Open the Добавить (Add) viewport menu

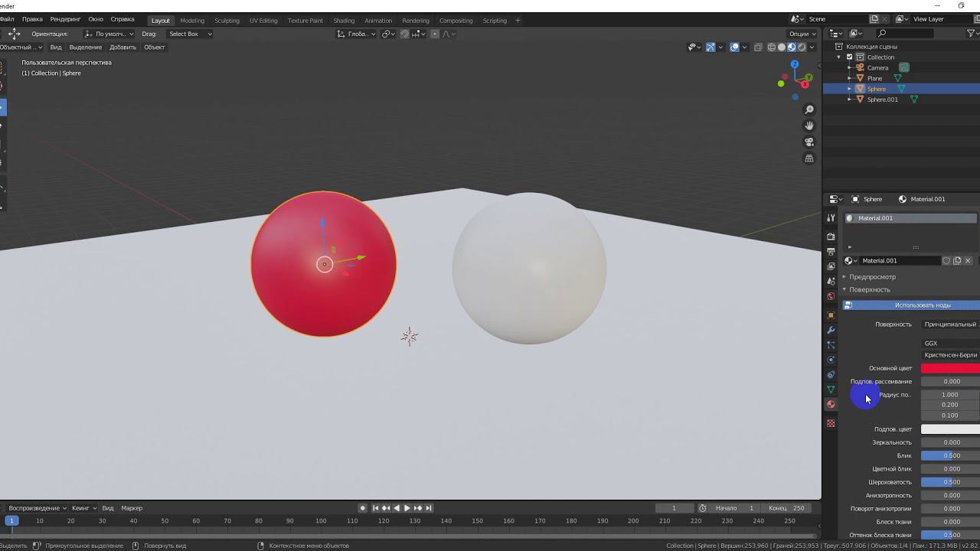tap(122, 47)
